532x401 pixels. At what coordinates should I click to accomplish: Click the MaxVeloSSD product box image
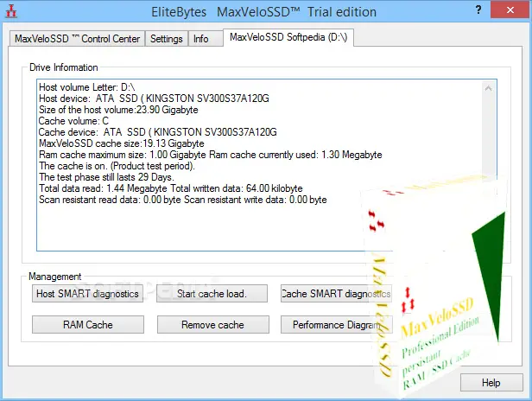pos(434,289)
